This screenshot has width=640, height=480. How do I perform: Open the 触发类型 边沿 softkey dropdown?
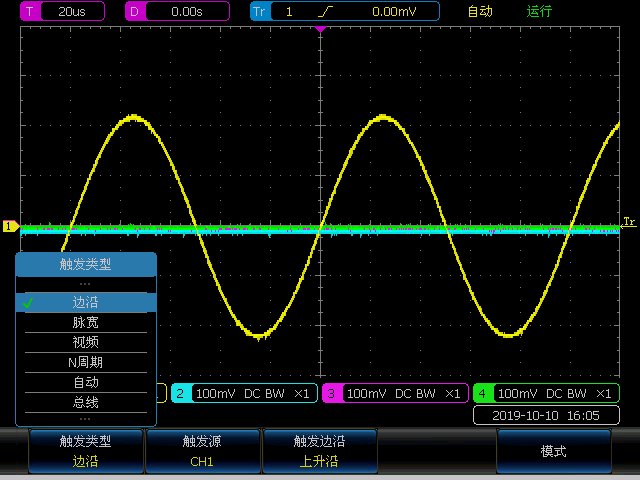tap(86, 451)
